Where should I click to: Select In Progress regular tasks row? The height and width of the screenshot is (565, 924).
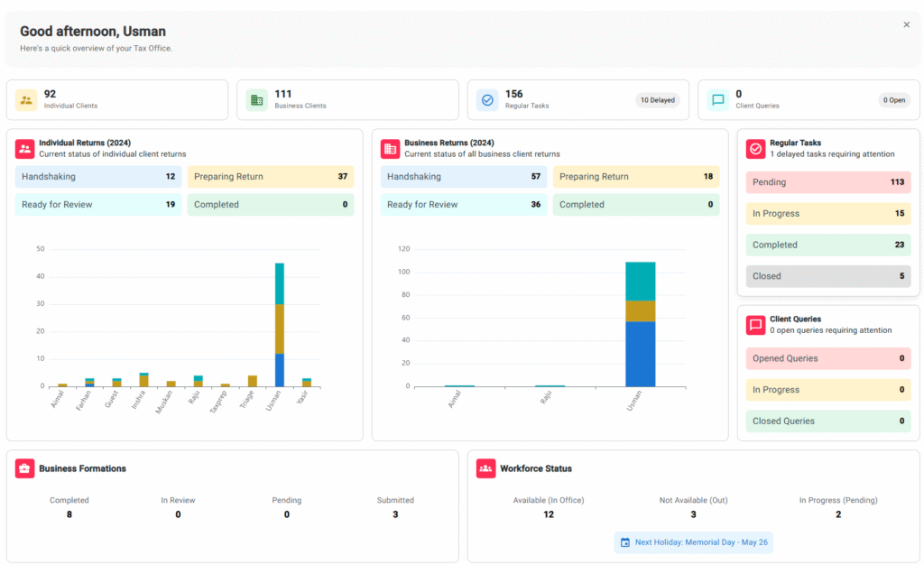pos(827,214)
